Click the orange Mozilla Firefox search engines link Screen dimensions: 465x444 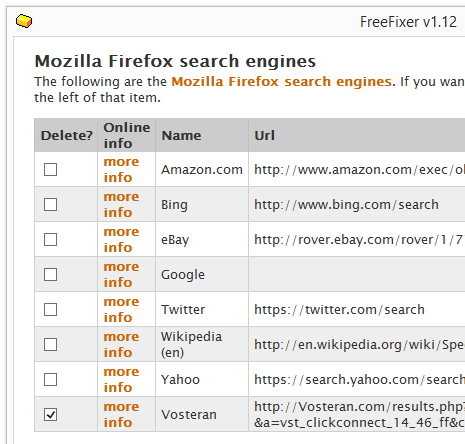[x=282, y=82]
